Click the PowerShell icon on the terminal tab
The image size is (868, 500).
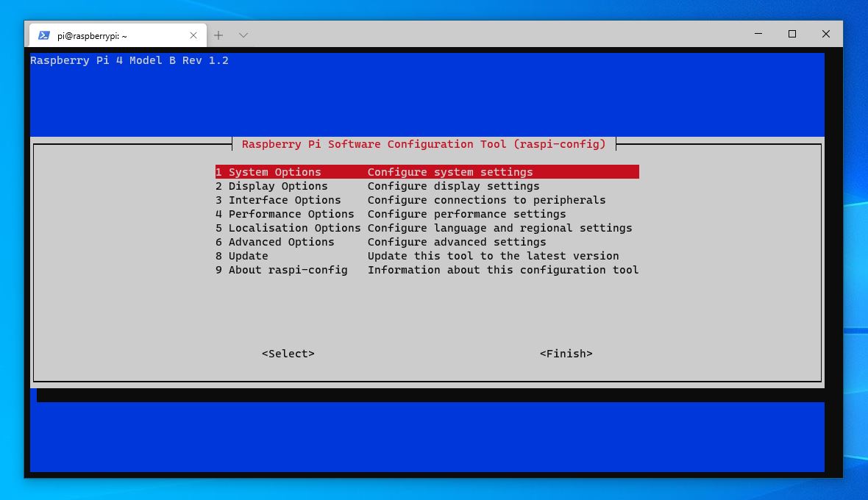click(x=44, y=35)
